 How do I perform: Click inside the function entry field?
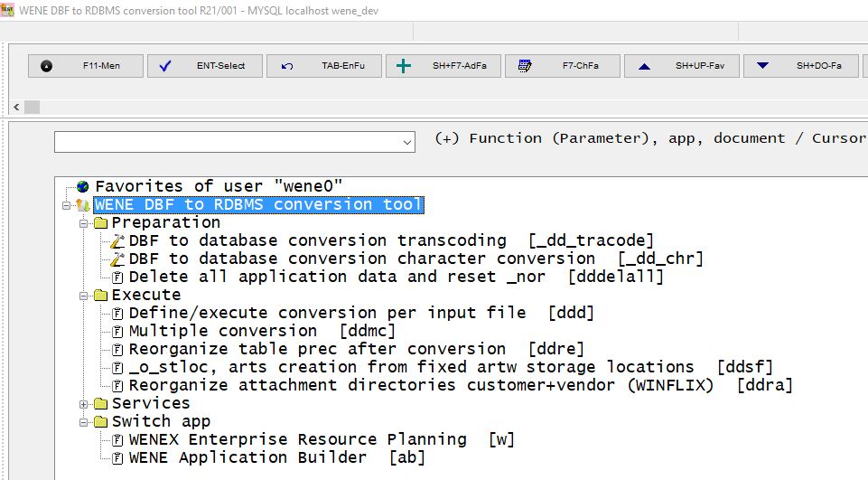coord(228,142)
